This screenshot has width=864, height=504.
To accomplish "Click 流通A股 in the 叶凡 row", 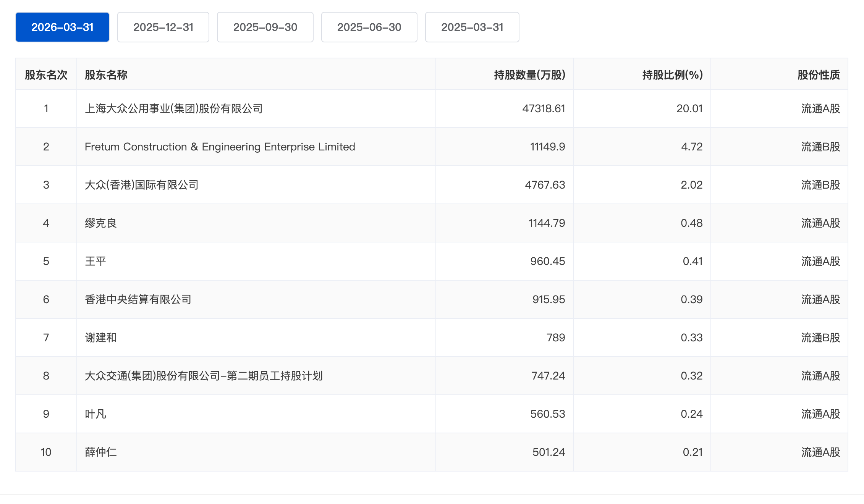I will pos(820,414).
